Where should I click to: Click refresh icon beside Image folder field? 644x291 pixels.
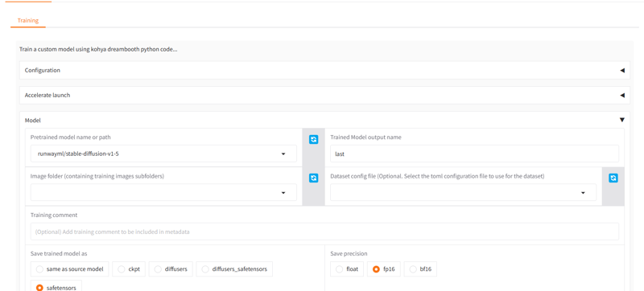[313, 178]
